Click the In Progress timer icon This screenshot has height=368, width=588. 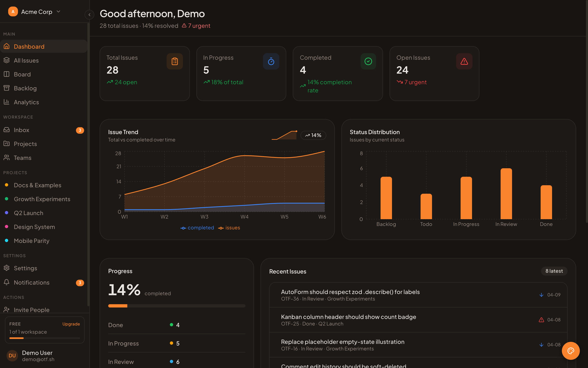(x=271, y=61)
